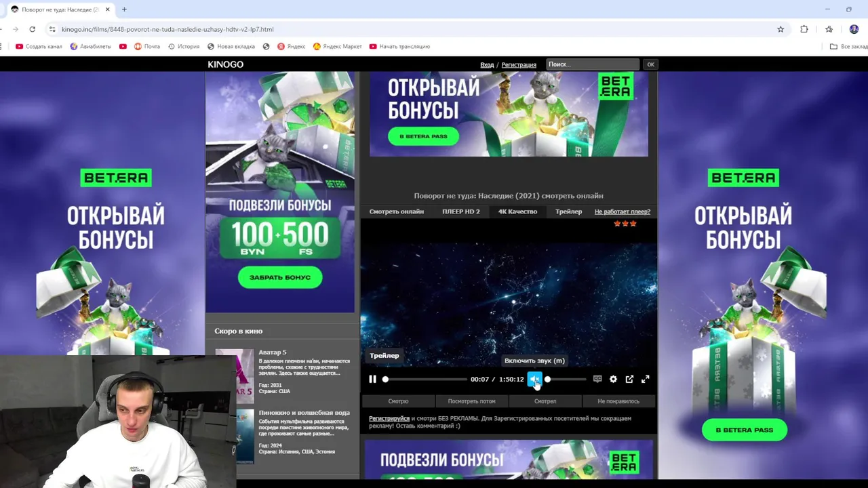Open the bottom ПОДВЕЗЛИ БОНУСЫ banner

click(x=509, y=460)
